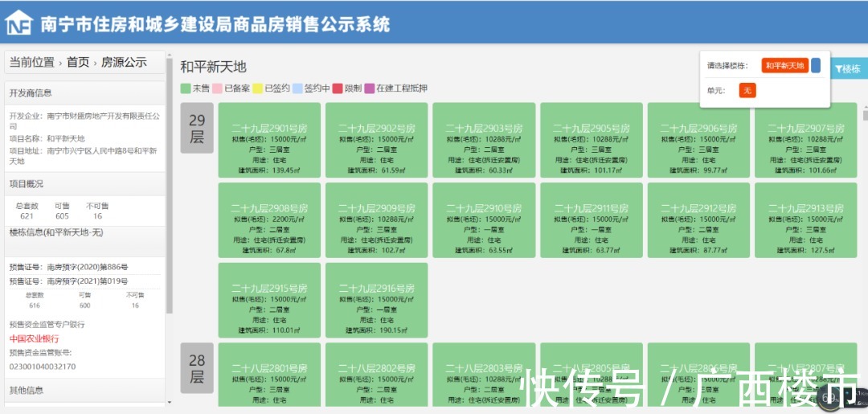Open room card 二十九层2902号房
Viewport: 868px width, 414px height.
376,140
